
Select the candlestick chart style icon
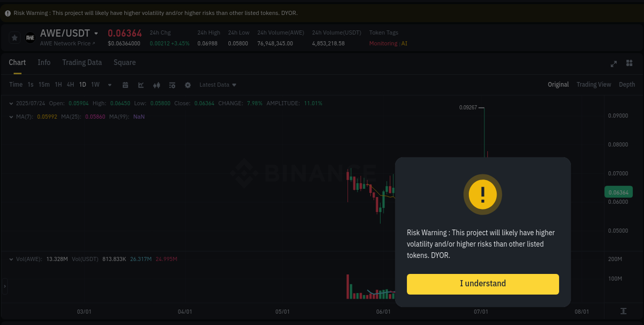click(156, 84)
